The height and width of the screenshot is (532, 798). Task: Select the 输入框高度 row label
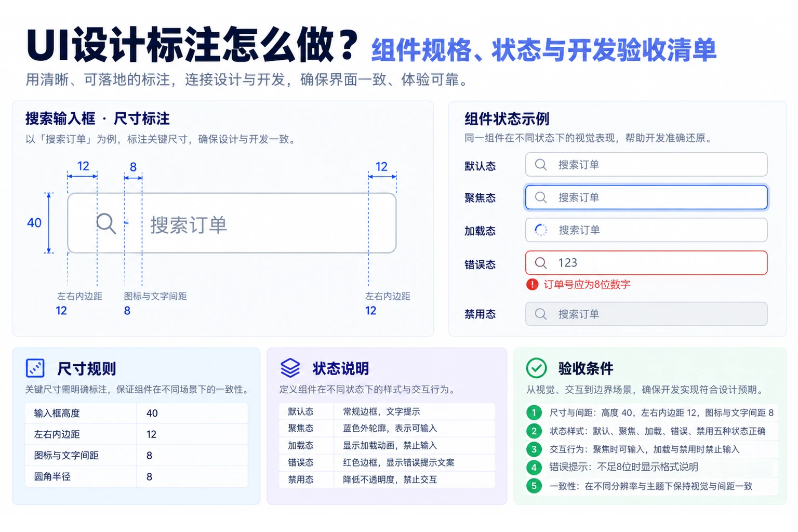point(57,413)
